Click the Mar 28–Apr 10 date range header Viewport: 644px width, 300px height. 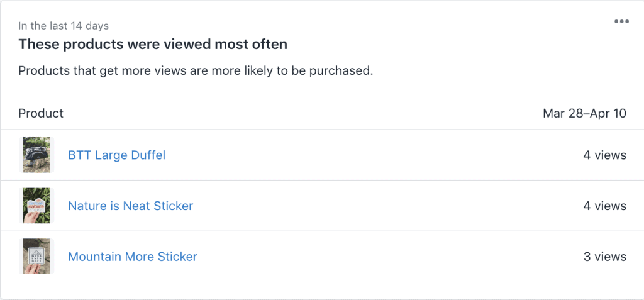(x=584, y=113)
